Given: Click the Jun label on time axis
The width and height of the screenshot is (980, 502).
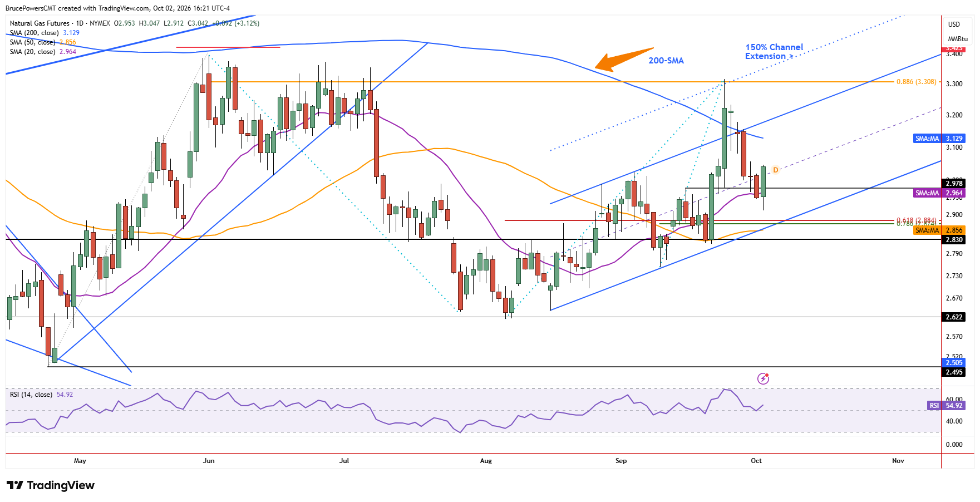Looking at the screenshot, I should [x=209, y=461].
